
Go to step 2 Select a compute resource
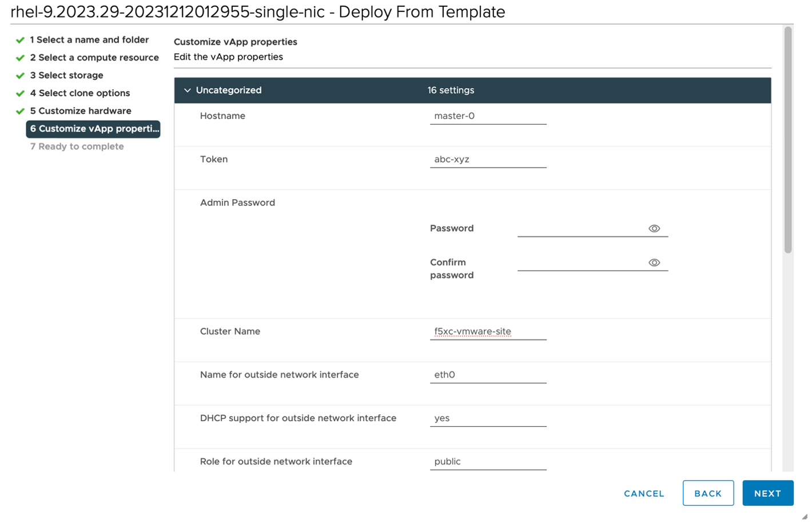pyautogui.click(x=95, y=58)
